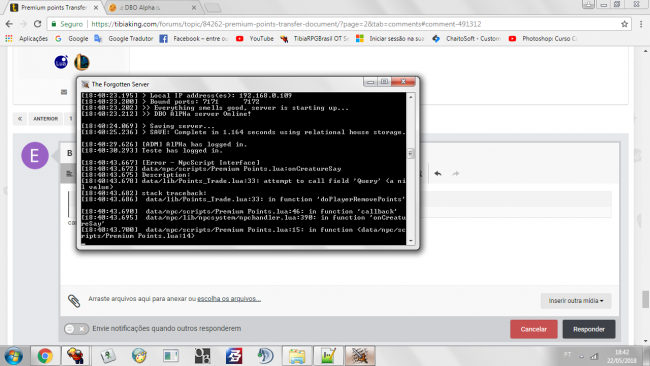650x366 pixels.
Task: Open the green chart with pencil taskbar icon
Action: [328, 356]
